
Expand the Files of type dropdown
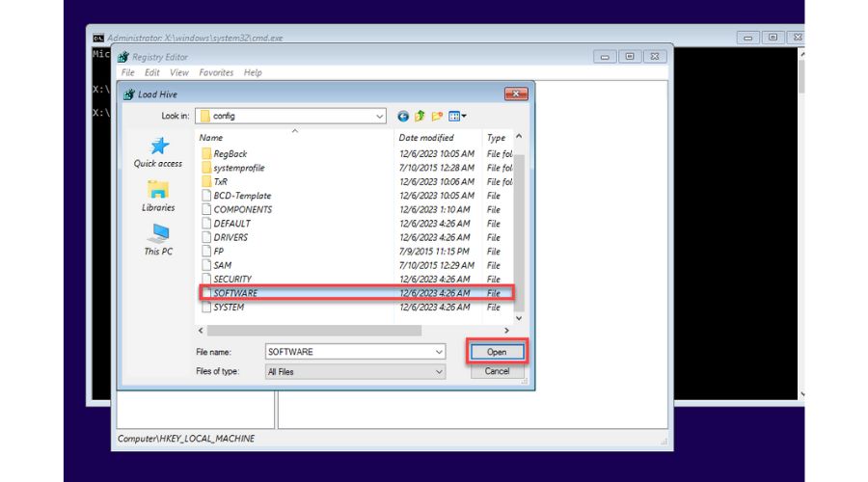tap(439, 372)
